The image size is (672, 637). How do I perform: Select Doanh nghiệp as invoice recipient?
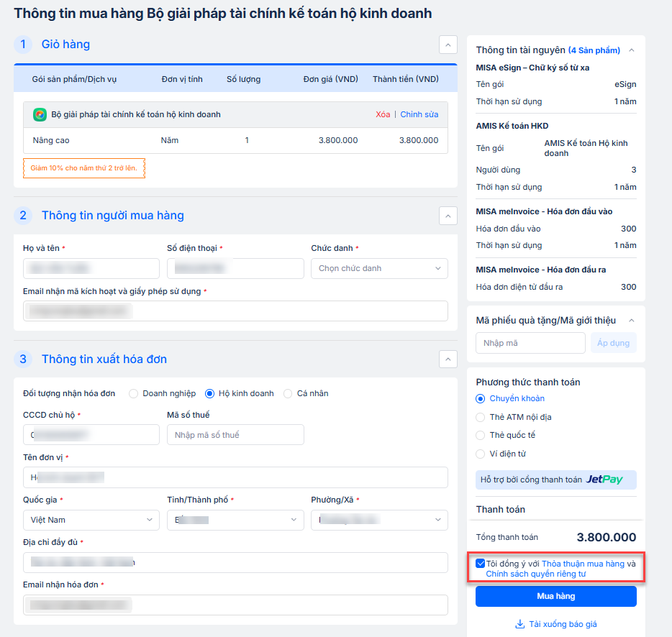pos(133,393)
